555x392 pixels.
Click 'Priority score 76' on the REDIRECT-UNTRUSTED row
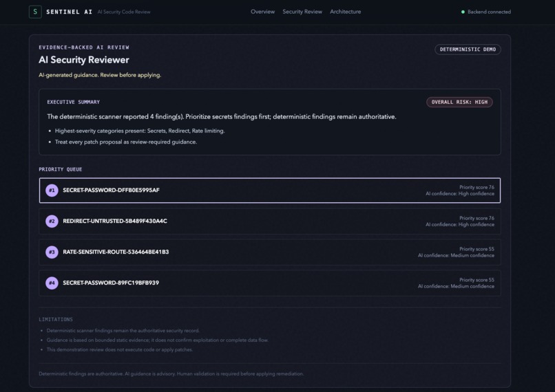tap(477, 218)
